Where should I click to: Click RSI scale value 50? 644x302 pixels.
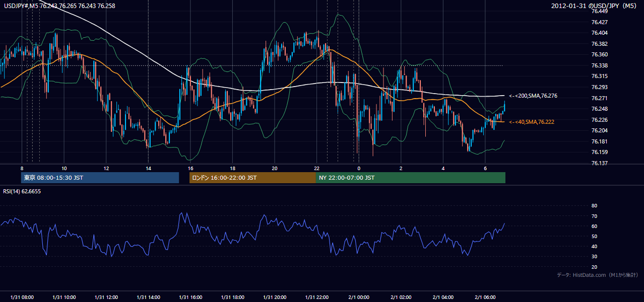pos(594,236)
